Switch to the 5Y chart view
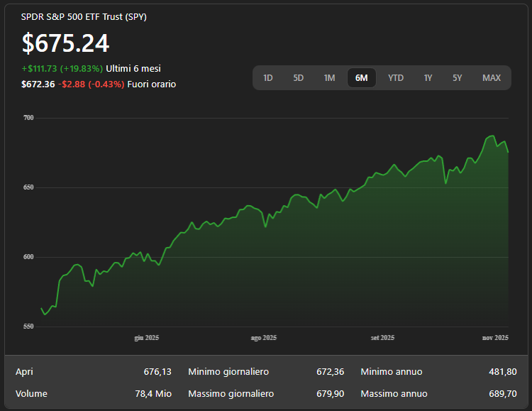532x411 pixels. pos(457,78)
